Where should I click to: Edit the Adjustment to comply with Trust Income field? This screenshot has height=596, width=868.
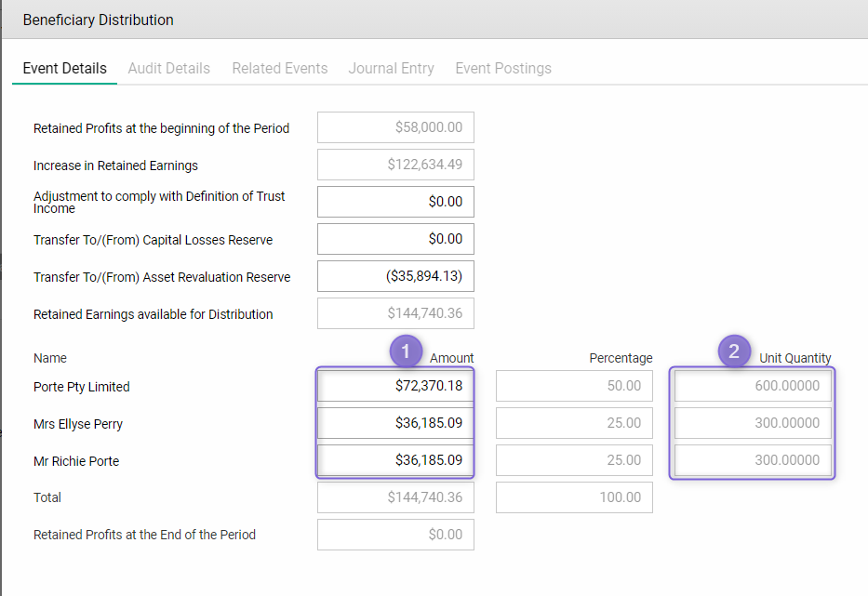395,202
